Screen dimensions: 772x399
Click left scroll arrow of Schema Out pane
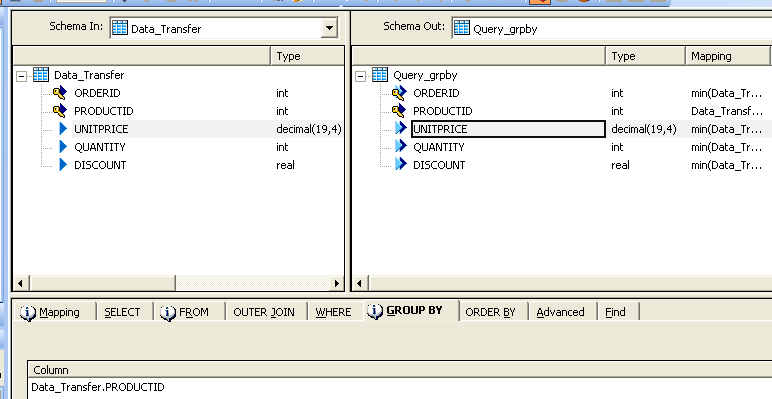[359, 283]
